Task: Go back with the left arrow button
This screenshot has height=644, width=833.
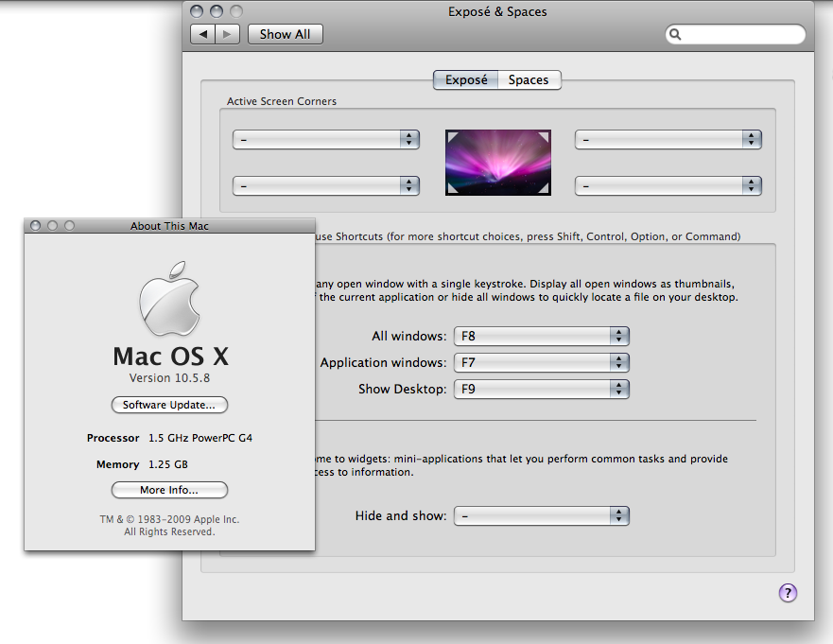Action: click(202, 35)
